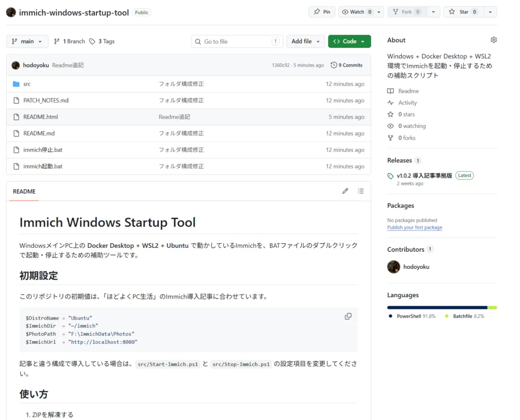The width and height of the screenshot is (520, 420).
Task: Copy the PowerShell settings code block
Action: [x=348, y=316]
